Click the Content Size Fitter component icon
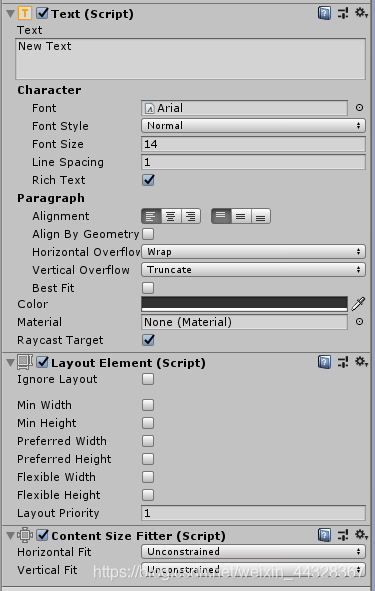Viewport: 375px width, 591px height. click(25, 535)
